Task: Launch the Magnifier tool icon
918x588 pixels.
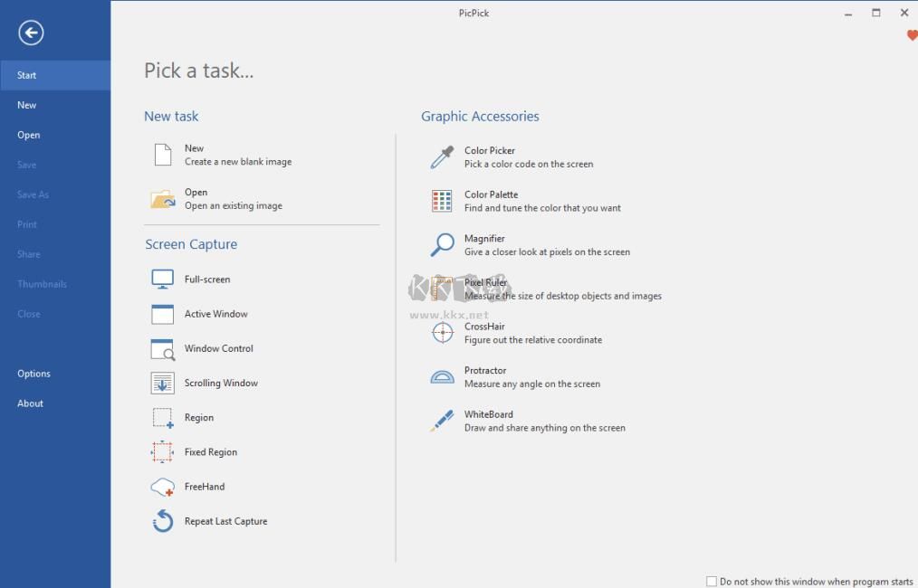Action: coord(442,245)
